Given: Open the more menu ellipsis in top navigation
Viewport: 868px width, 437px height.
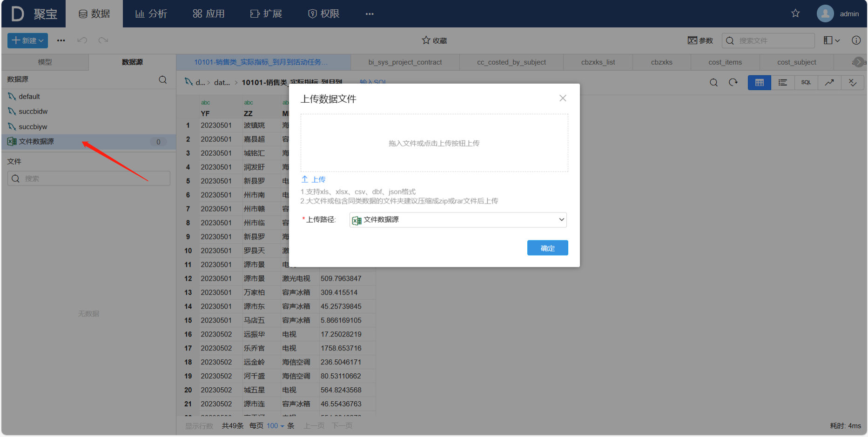Looking at the screenshot, I should (370, 14).
